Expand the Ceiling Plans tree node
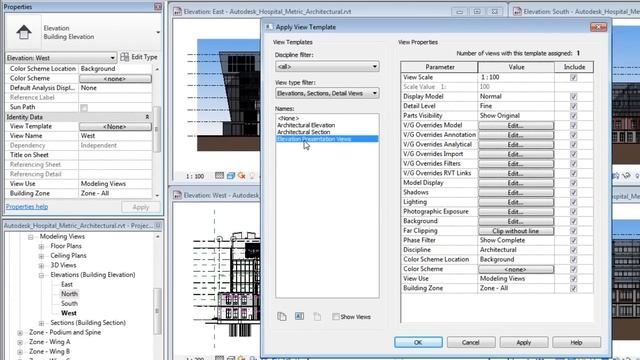Image resolution: width=640 pixels, height=360 pixels. (41, 256)
